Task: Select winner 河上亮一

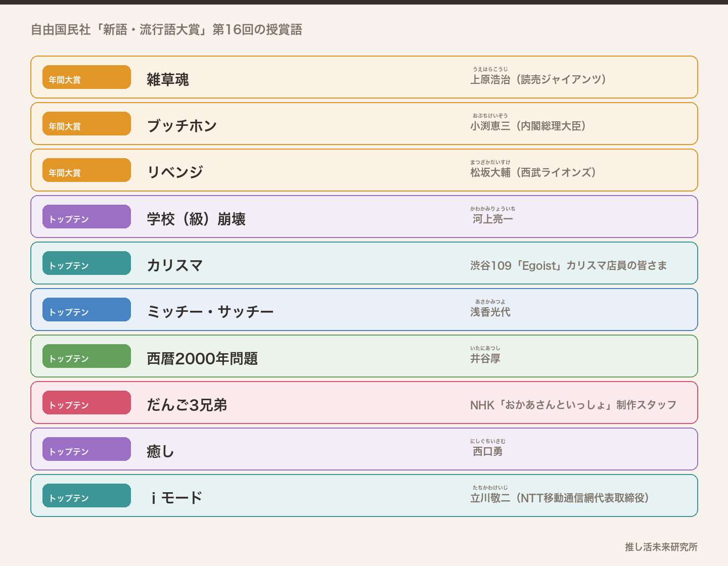Action: pyautogui.click(x=493, y=219)
